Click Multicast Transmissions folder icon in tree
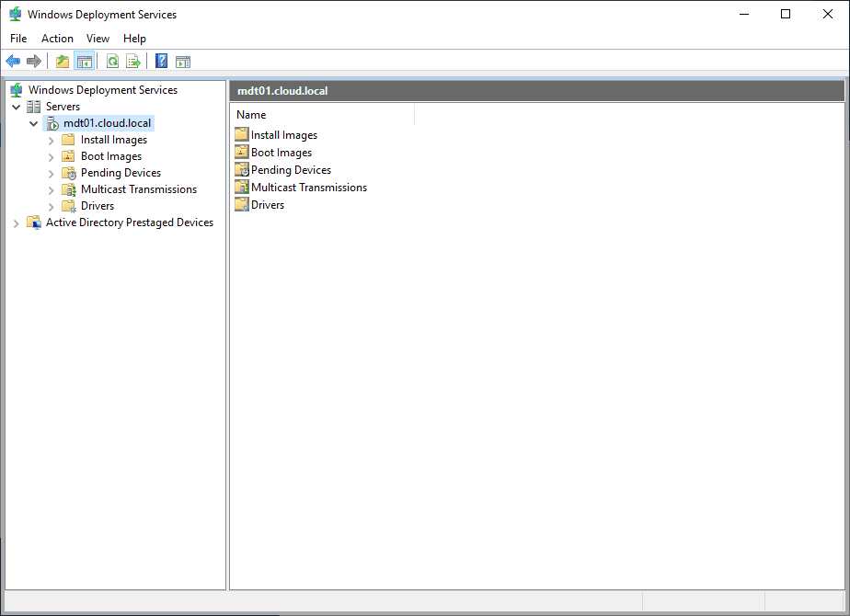The width and height of the screenshot is (850, 616). pos(69,189)
